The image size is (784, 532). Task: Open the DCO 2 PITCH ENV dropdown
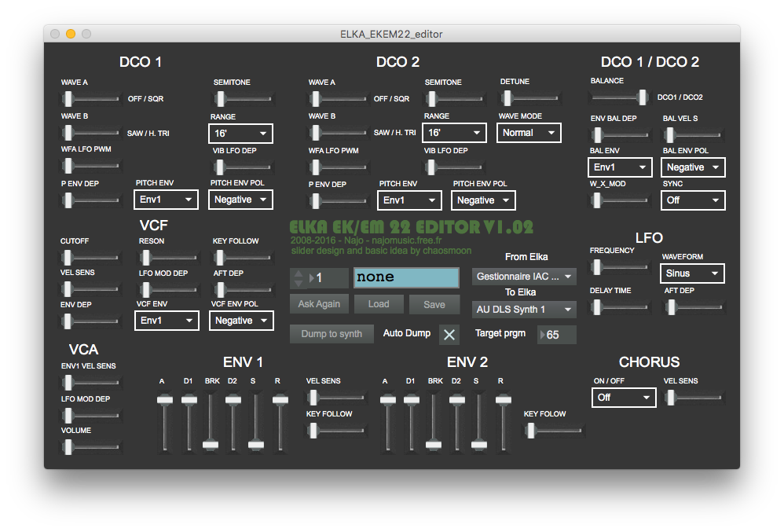point(409,200)
